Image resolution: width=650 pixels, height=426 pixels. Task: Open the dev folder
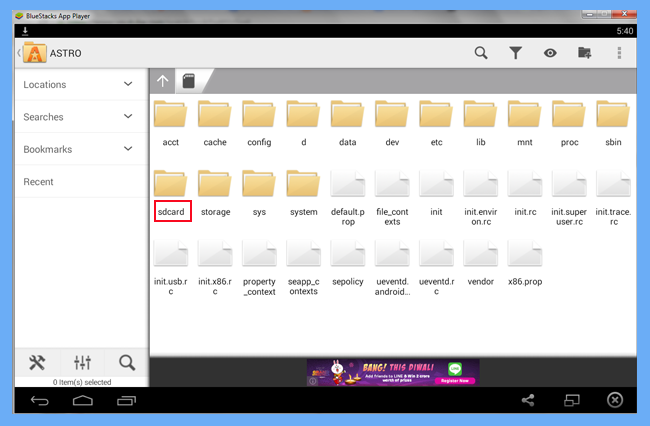tap(392, 123)
